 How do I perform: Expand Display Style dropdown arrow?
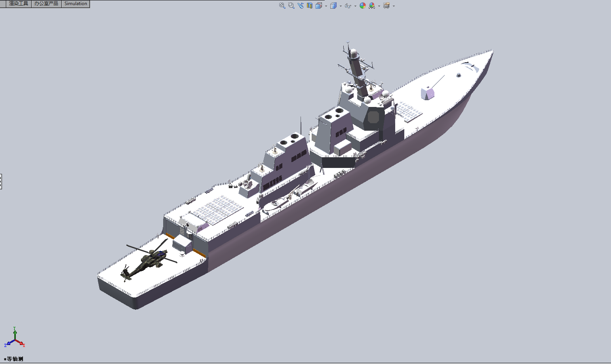pyautogui.click(x=341, y=6)
